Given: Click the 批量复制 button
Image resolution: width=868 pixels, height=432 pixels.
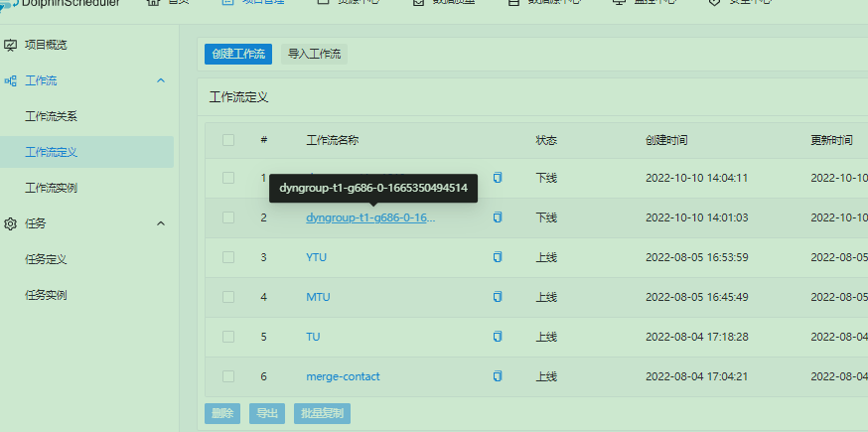Looking at the screenshot, I should 322,414.
